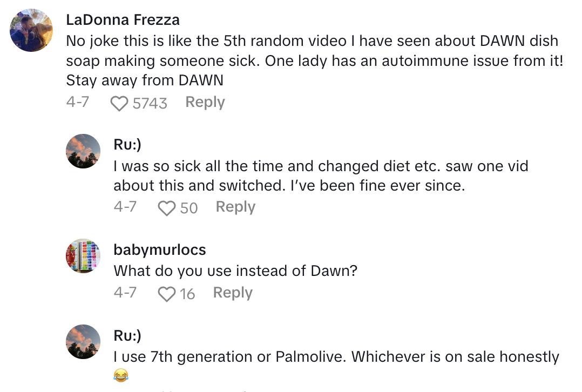Click the 4-7 date under babymurlocs' comment
The image size is (582, 392).
point(125,292)
